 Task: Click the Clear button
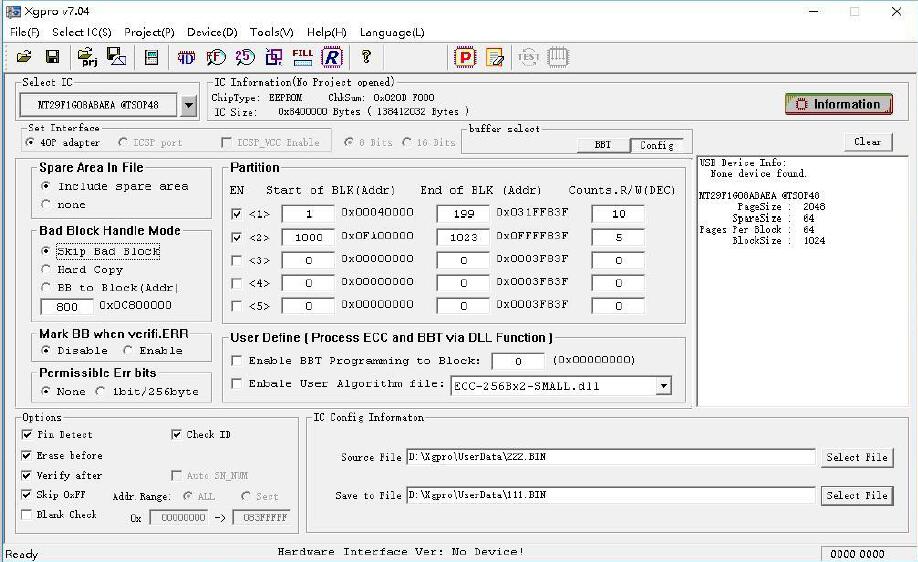tap(868, 142)
